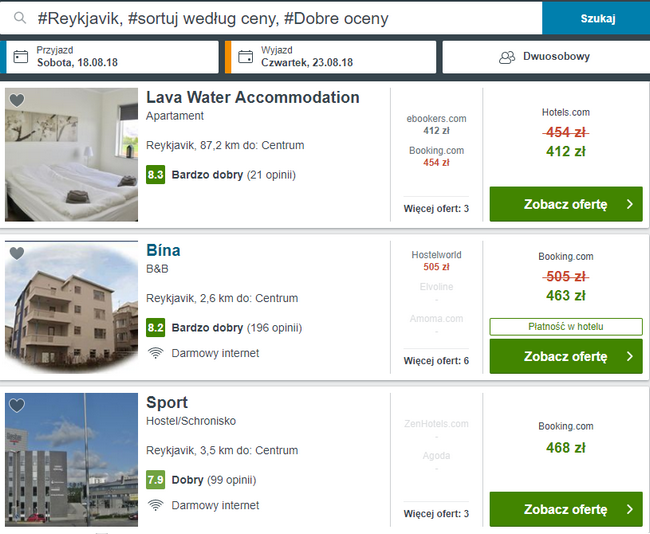Open the Wyjazd departure calendar icon

pyautogui.click(x=245, y=57)
